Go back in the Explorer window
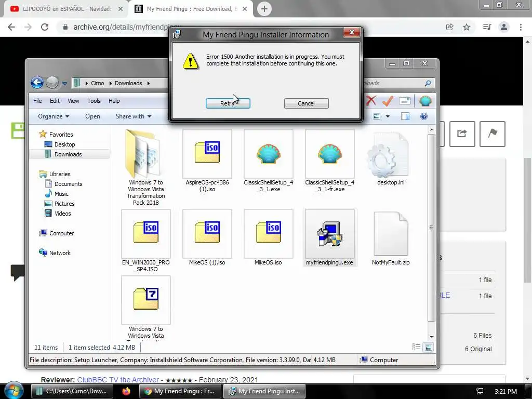532x399 pixels. pos(37,83)
